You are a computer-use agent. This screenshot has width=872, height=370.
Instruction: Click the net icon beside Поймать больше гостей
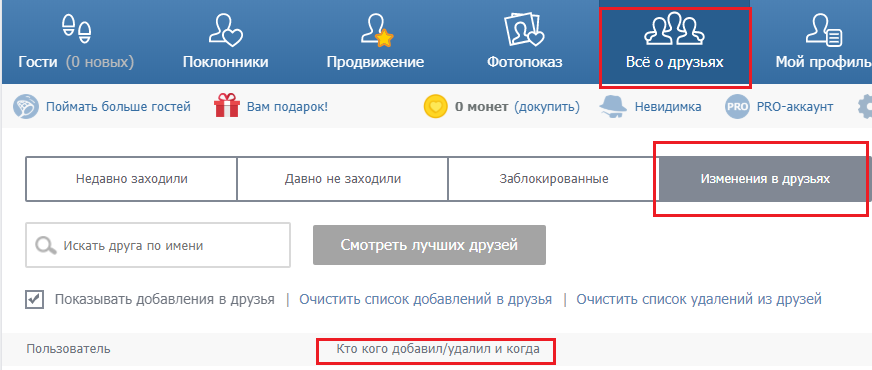(26, 106)
